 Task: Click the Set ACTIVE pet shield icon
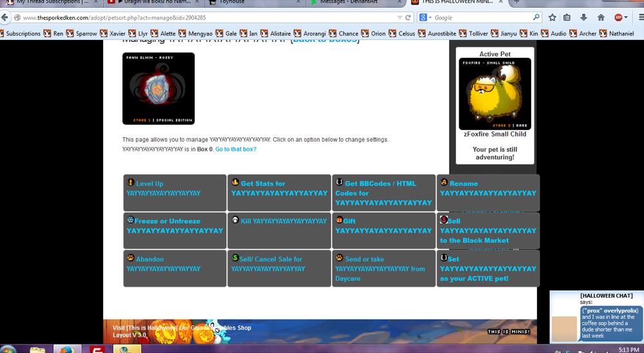(x=444, y=258)
